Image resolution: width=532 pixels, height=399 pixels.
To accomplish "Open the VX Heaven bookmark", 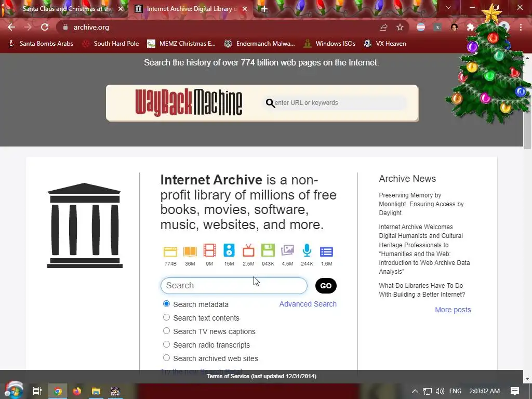I will tap(385, 44).
